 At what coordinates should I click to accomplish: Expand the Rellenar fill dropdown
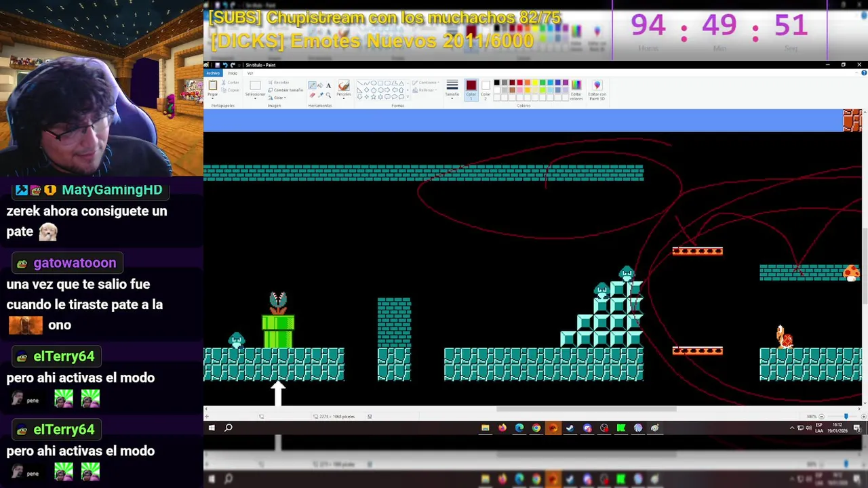(426, 90)
